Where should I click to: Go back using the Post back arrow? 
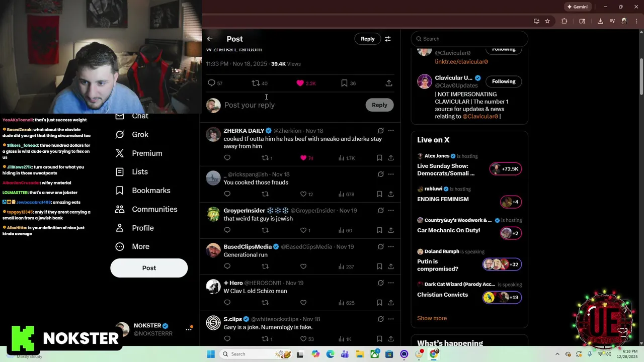point(210,39)
